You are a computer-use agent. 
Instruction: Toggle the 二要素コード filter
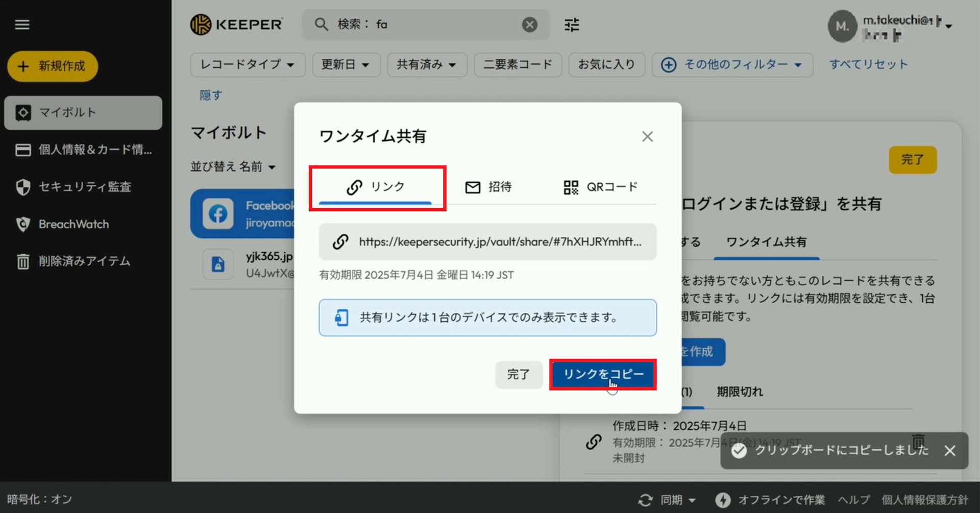coord(518,65)
